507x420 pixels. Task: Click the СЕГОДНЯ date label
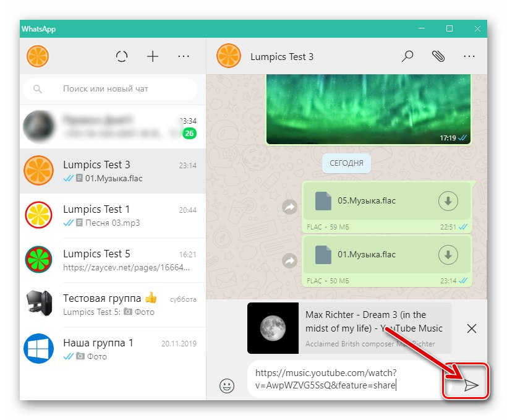[346, 163]
